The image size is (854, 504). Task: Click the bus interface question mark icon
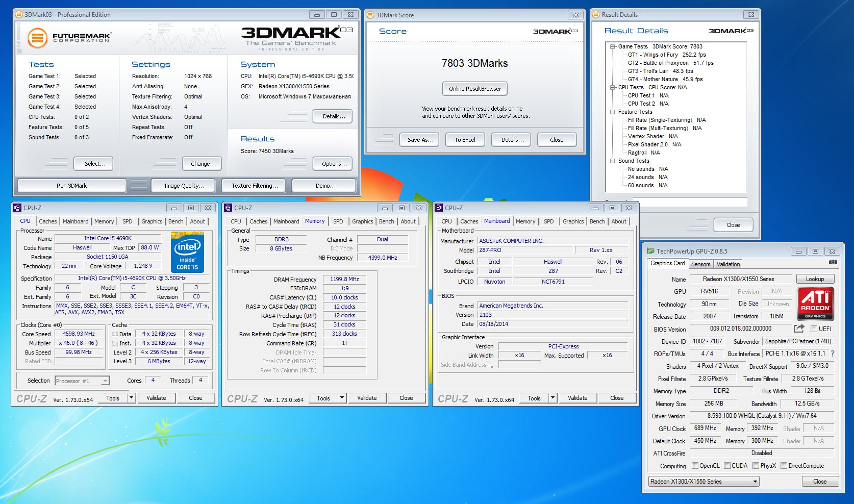pyautogui.click(x=833, y=354)
